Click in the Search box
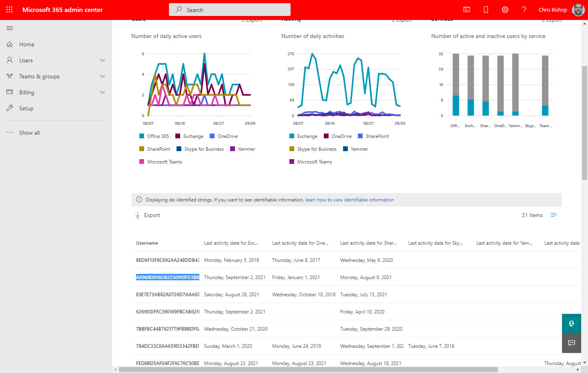The height and width of the screenshot is (373, 588). pyautogui.click(x=230, y=10)
